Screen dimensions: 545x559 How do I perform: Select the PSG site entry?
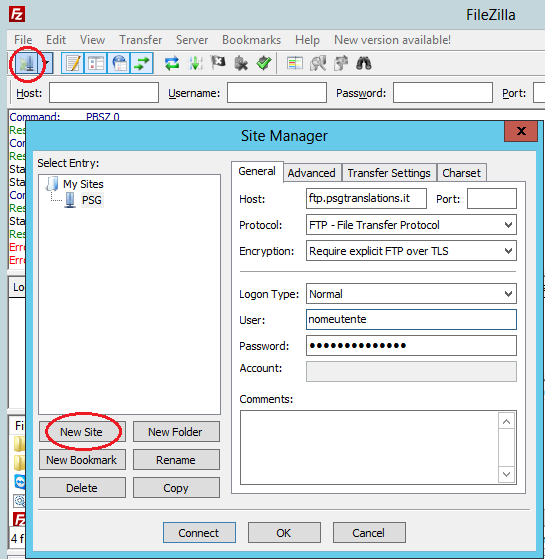coord(92,200)
